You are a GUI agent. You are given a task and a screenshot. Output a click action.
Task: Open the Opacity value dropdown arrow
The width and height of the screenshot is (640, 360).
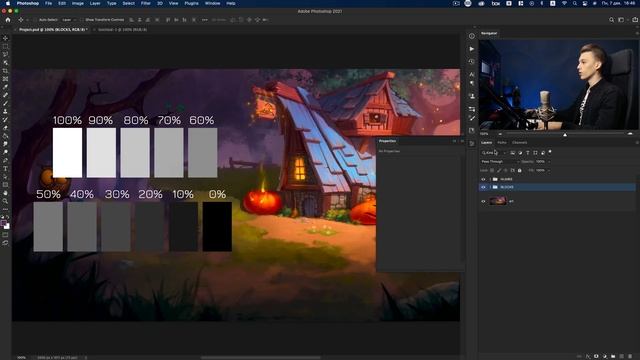click(549, 162)
